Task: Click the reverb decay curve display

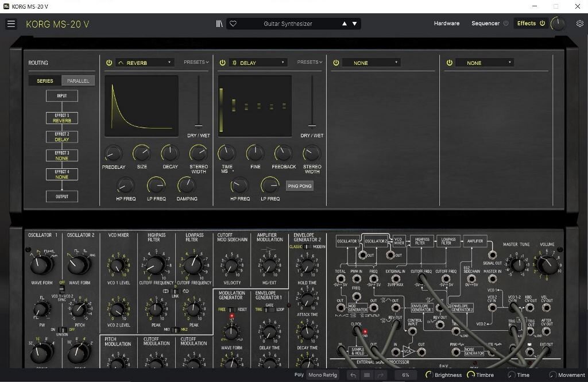Action: coord(141,106)
